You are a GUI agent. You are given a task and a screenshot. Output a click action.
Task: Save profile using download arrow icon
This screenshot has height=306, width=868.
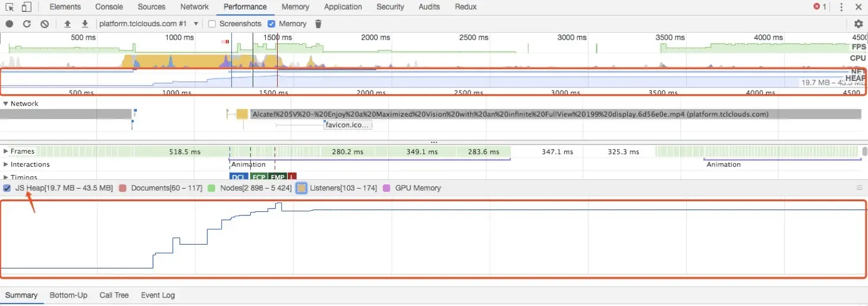(85, 24)
